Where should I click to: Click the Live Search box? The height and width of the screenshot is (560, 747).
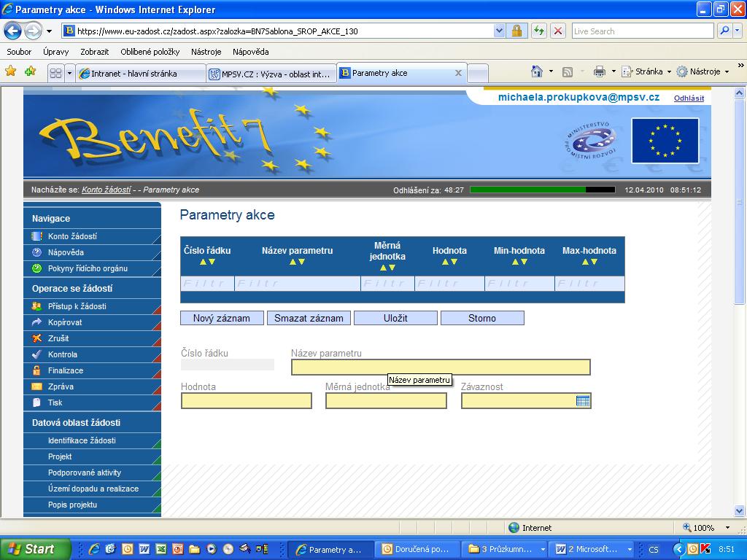coord(642,31)
